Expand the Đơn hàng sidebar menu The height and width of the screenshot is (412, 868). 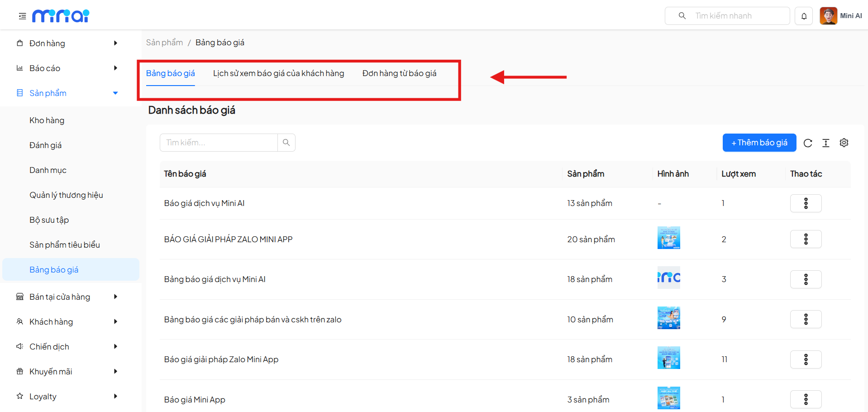point(67,43)
